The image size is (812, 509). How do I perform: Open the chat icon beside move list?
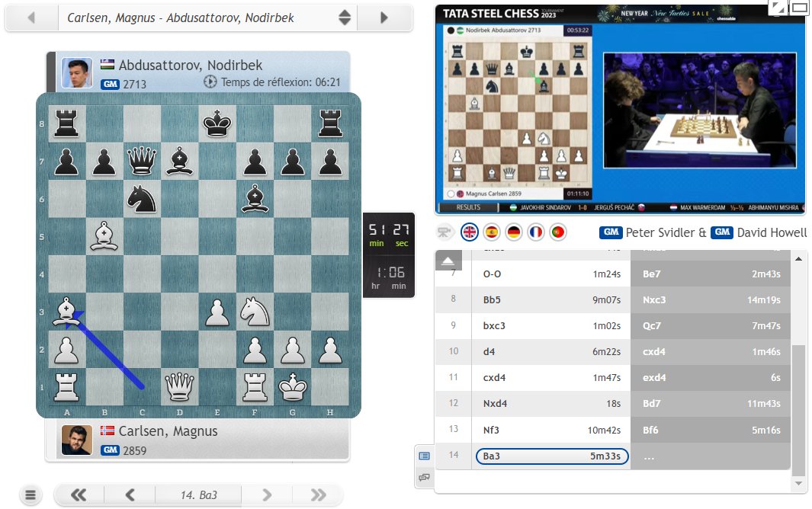pyautogui.click(x=424, y=477)
